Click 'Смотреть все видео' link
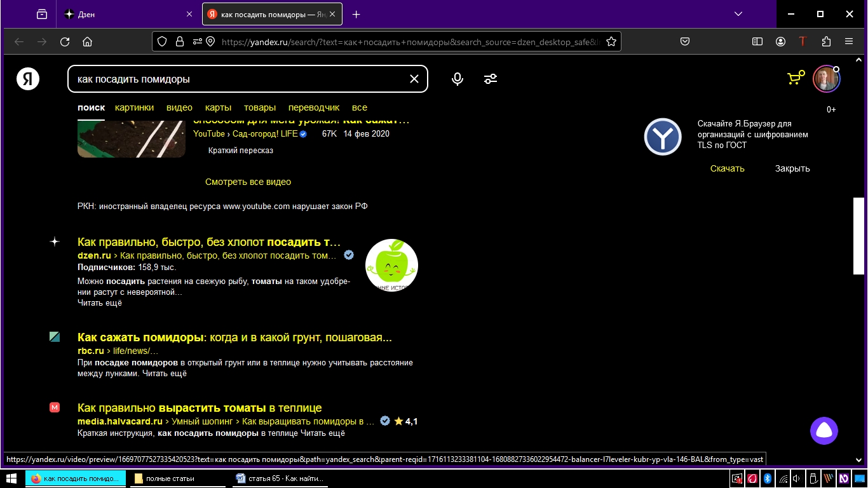Screen dimensions: 868x488 click(248, 182)
